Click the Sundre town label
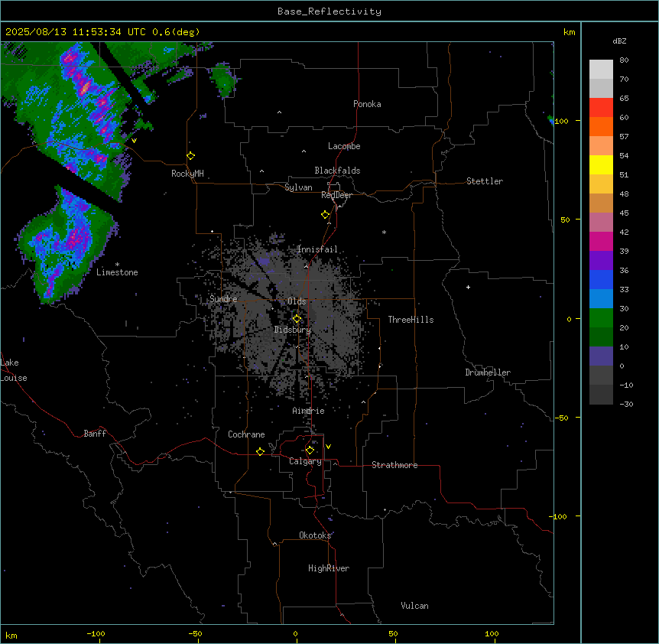 [x=223, y=299]
